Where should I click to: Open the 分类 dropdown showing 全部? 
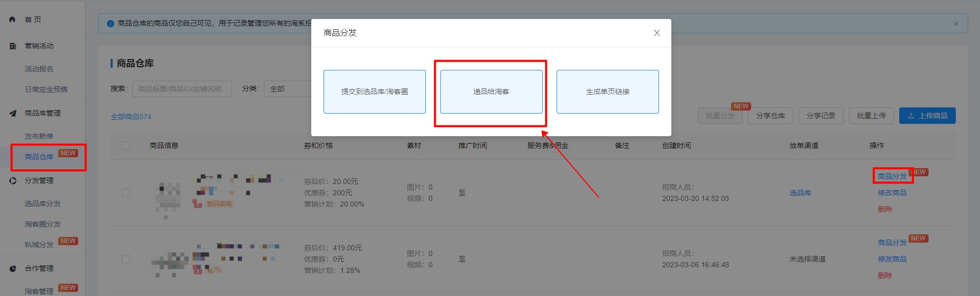coord(288,89)
